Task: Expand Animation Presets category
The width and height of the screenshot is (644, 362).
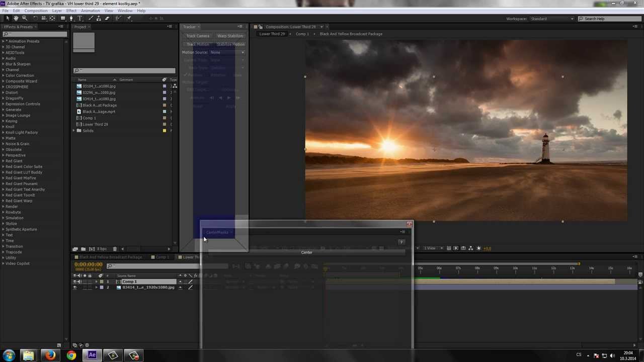Action: (3, 41)
